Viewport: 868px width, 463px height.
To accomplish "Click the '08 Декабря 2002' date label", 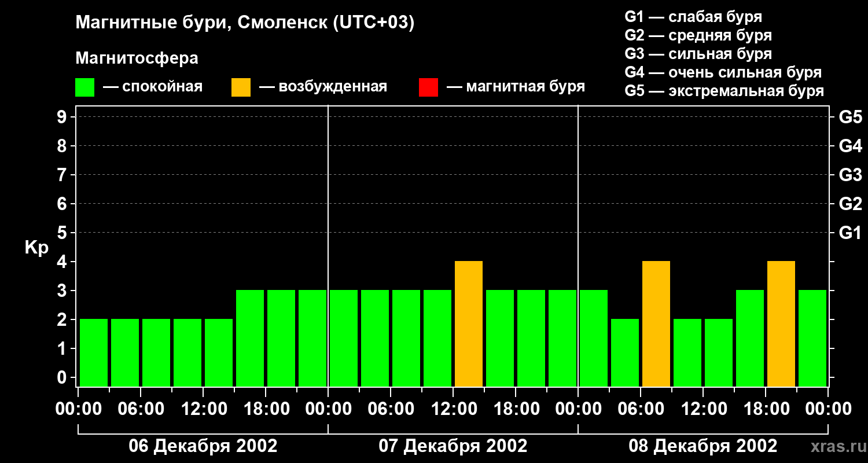I will tap(703, 446).
